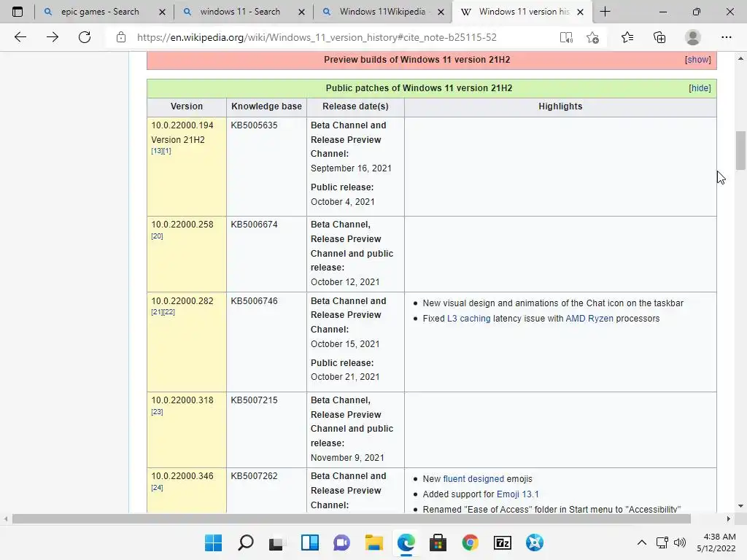747x560 pixels.
Task: Follow the fluent designed link
Action: click(x=473, y=479)
